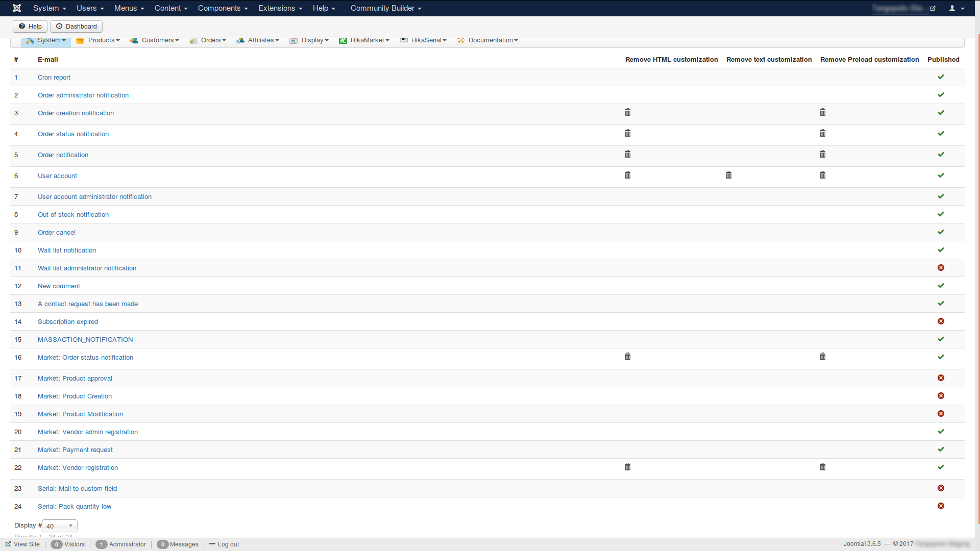Click the Dashboard button
The width and height of the screenshot is (980, 551).
click(77, 27)
